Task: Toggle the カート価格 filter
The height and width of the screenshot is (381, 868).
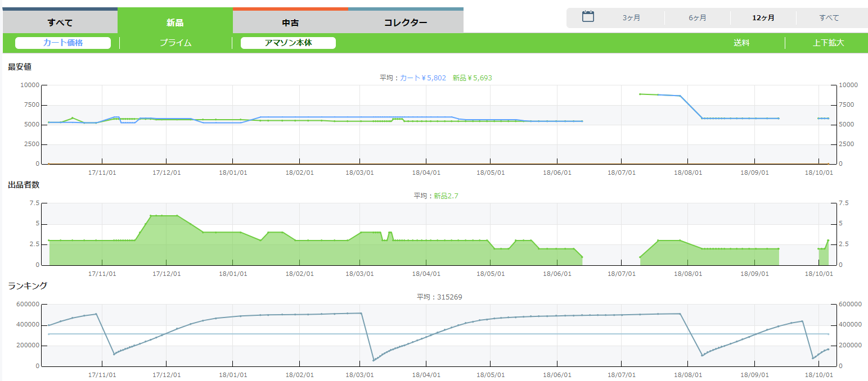Action: pyautogui.click(x=63, y=43)
